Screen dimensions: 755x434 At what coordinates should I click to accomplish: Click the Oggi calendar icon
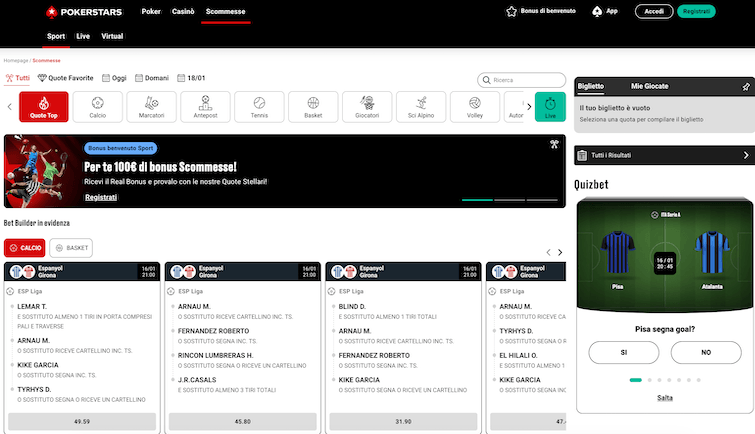106,78
